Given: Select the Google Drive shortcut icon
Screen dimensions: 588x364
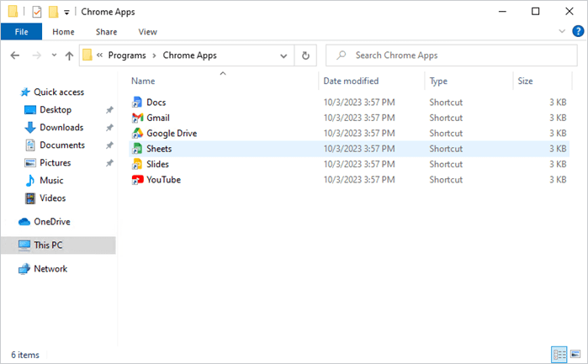Looking at the screenshot, I should point(137,133).
